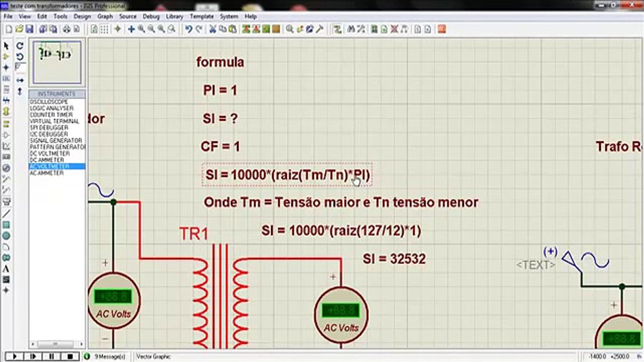Click the schematic overview thumbnail

click(57, 62)
